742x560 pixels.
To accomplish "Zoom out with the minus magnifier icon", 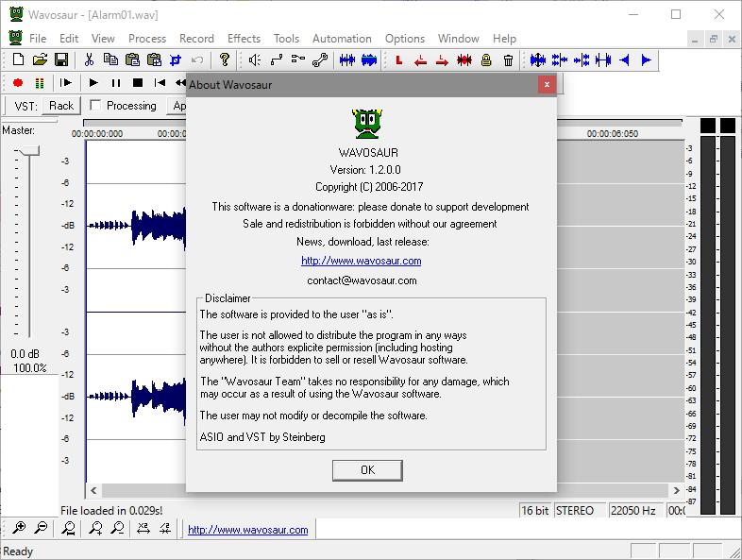I will click(42, 527).
